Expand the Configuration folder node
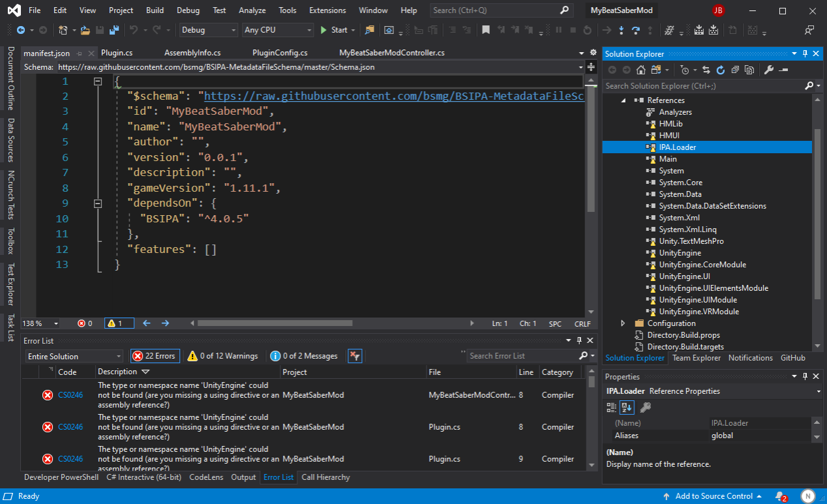The width and height of the screenshot is (827, 504). click(623, 323)
